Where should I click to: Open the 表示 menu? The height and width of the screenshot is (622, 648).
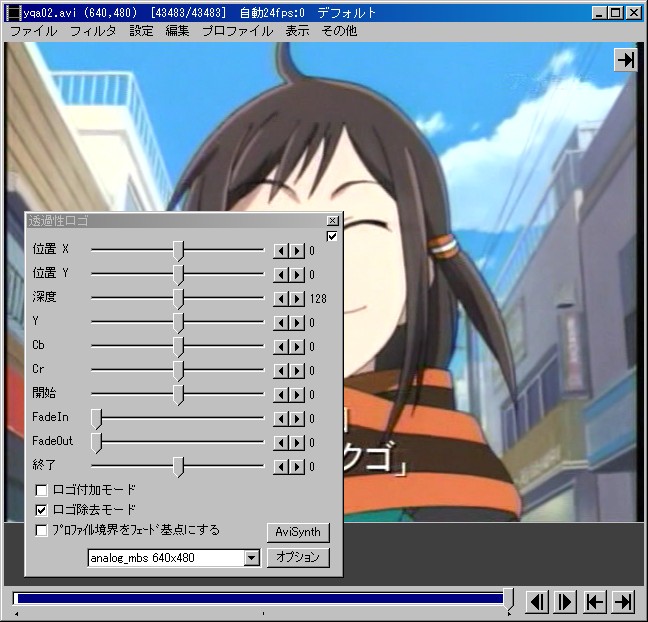(297, 31)
